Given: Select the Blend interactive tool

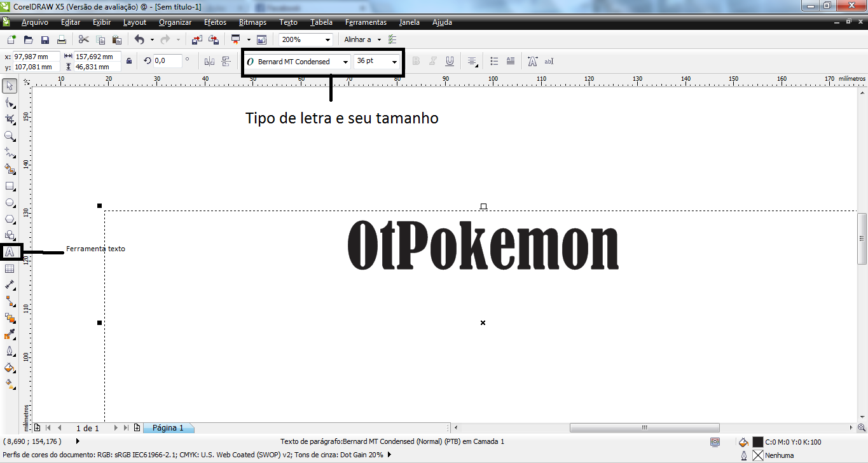Looking at the screenshot, I should 10,318.
